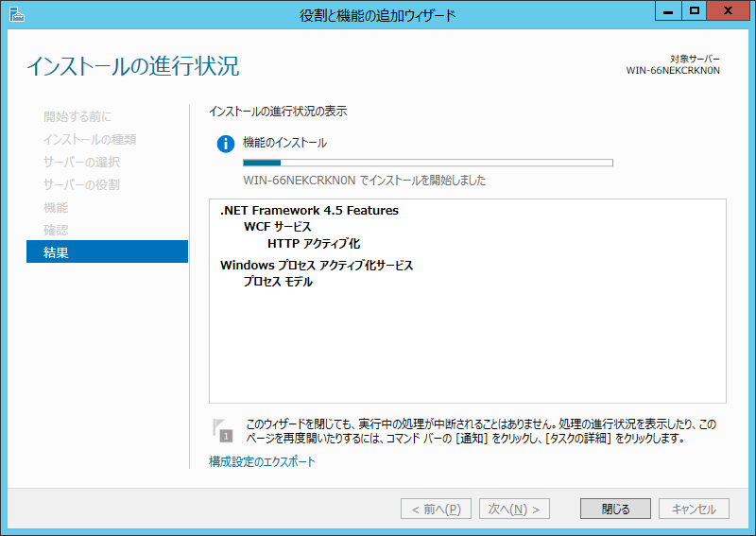The height and width of the screenshot is (536, 756).
Task: Select サーバーの役割 sidebar step
Action: pos(81,184)
